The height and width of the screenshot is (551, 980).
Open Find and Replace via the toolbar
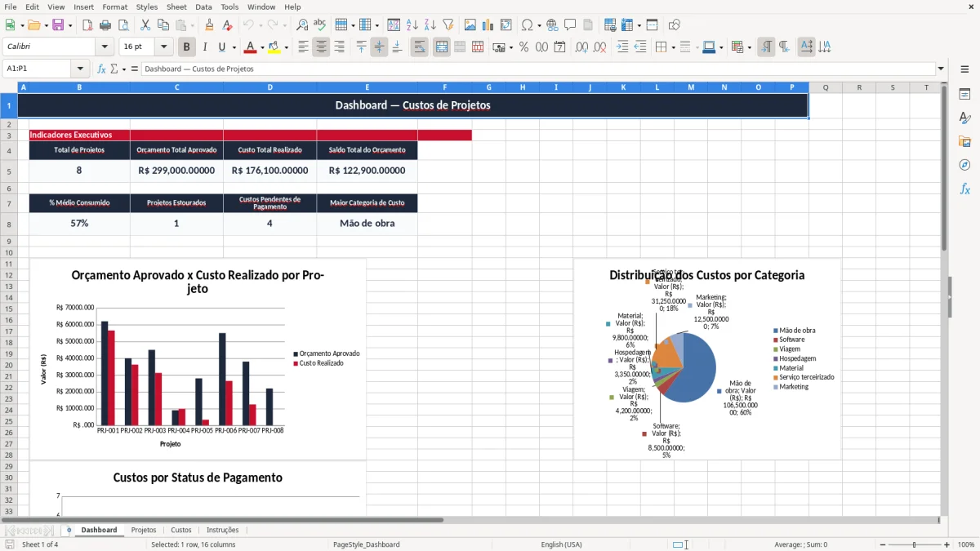(302, 25)
